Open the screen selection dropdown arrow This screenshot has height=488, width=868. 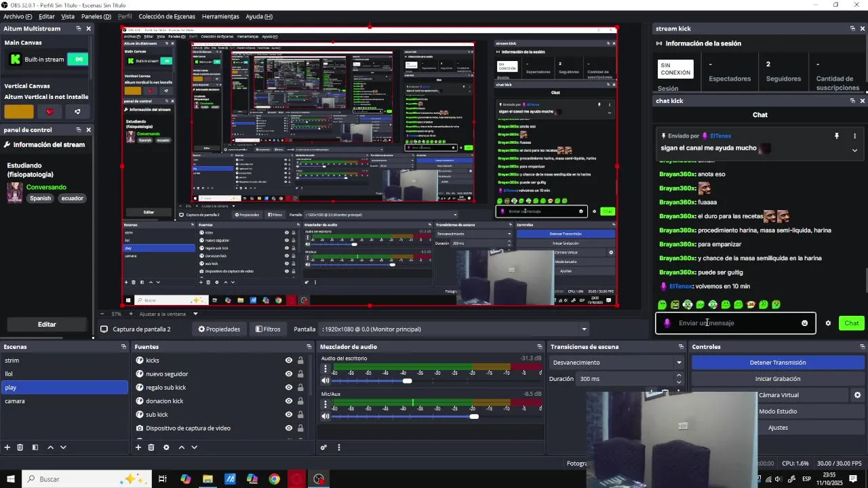[584, 329]
